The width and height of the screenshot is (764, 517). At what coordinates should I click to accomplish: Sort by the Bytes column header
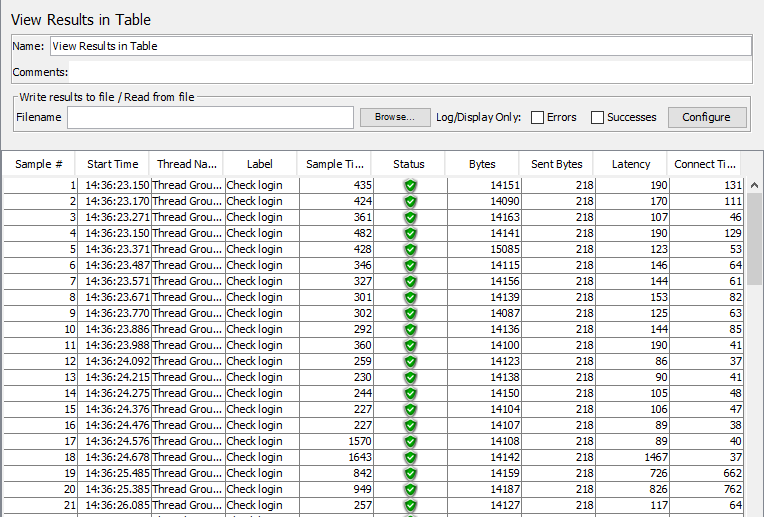coord(482,164)
